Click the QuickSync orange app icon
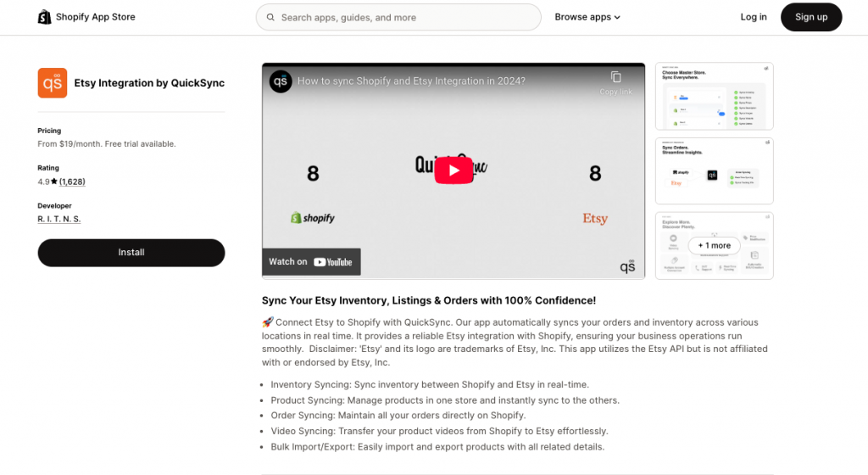Image resolution: width=868 pixels, height=475 pixels. (x=53, y=83)
